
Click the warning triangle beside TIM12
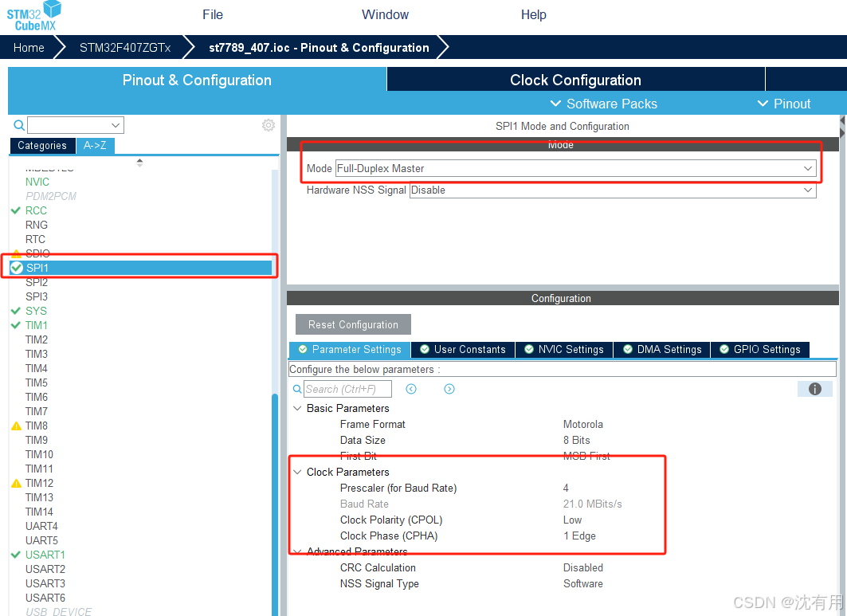(x=16, y=483)
